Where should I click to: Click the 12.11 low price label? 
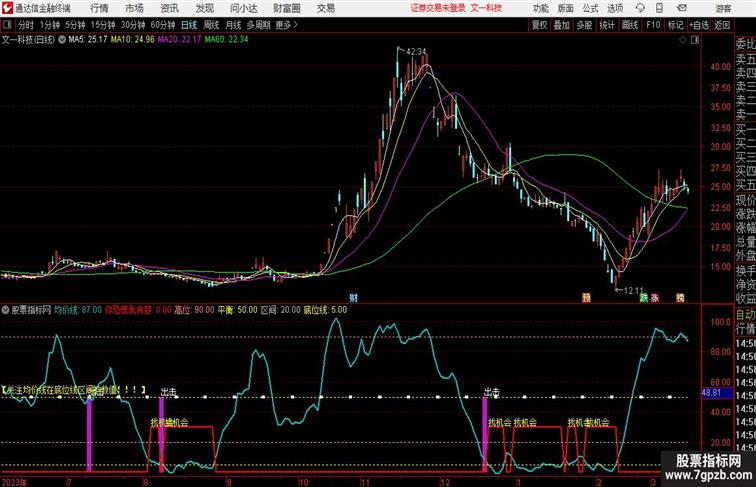pos(634,290)
